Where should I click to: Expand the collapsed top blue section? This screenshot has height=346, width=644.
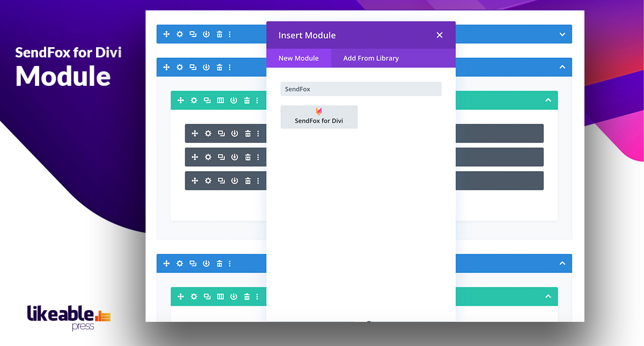coord(562,34)
